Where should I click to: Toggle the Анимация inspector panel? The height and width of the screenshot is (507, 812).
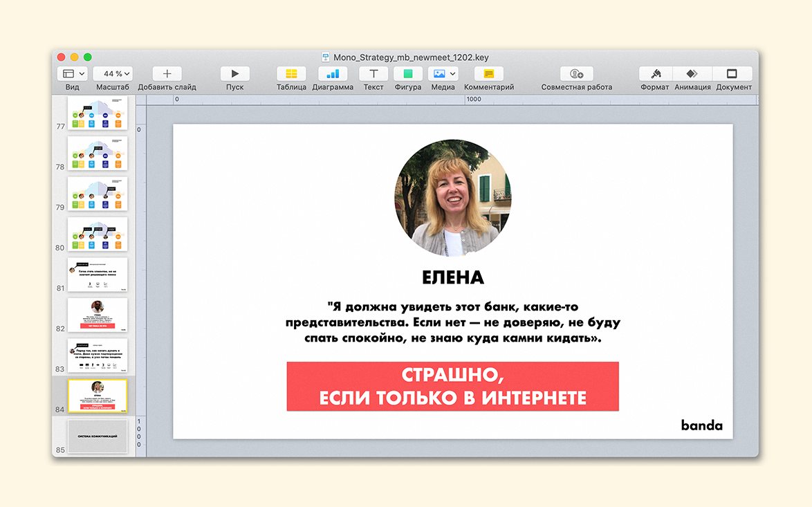tap(692, 74)
